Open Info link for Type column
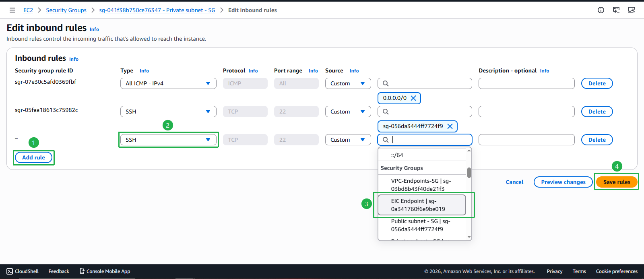The image size is (644, 279). pos(144,71)
